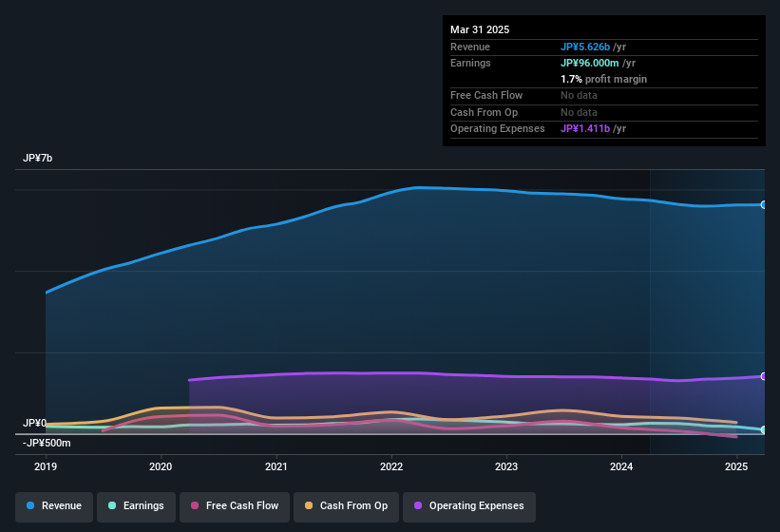Viewport: 780px width, 532px height.
Task: Click Free Cash Flow No data value
Action: coord(579,95)
